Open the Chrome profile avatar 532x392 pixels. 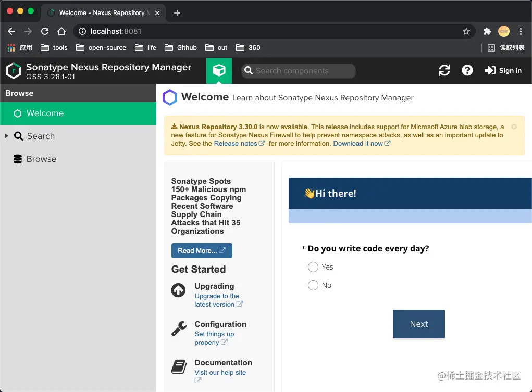(x=504, y=31)
